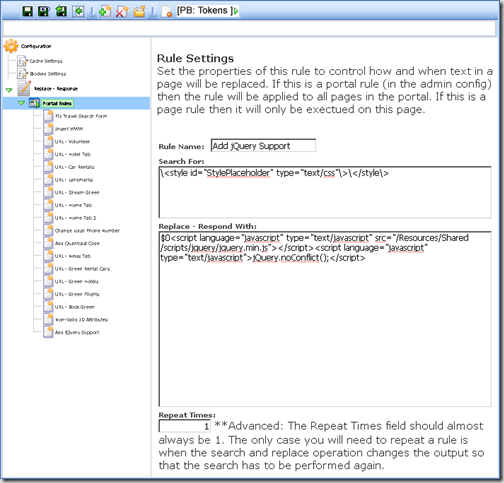The image size is (504, 483).
Task: Select the URL - Volunteer rule label
Action: (x=72, y=141)
